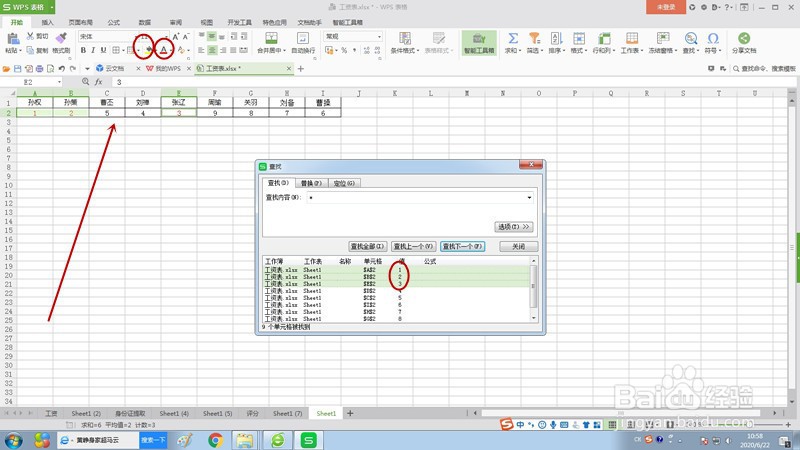Click the Options (选项) >> button
The width and height of the screenshot is (800, 450).
514,227
